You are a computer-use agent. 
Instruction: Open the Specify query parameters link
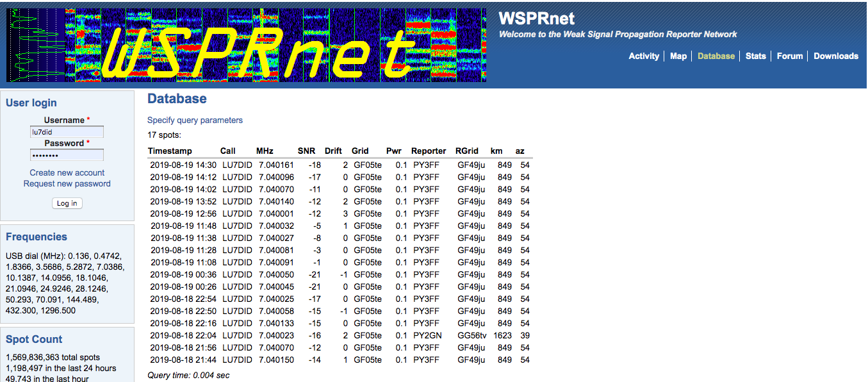[x=195, y=120]
